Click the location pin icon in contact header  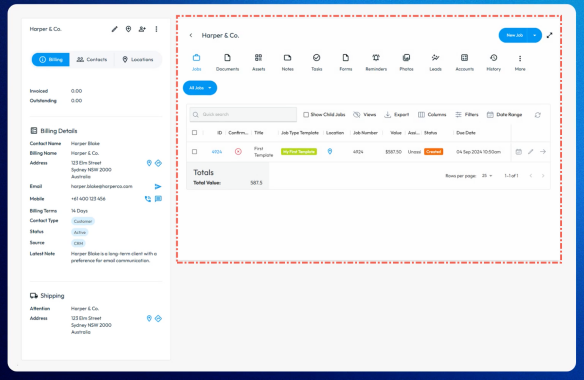click(128, 29)
